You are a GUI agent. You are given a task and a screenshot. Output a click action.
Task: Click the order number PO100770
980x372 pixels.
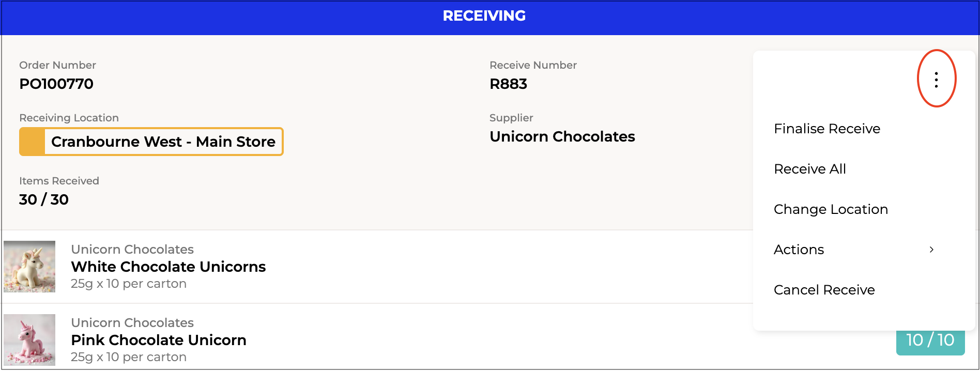click(56, 84)
